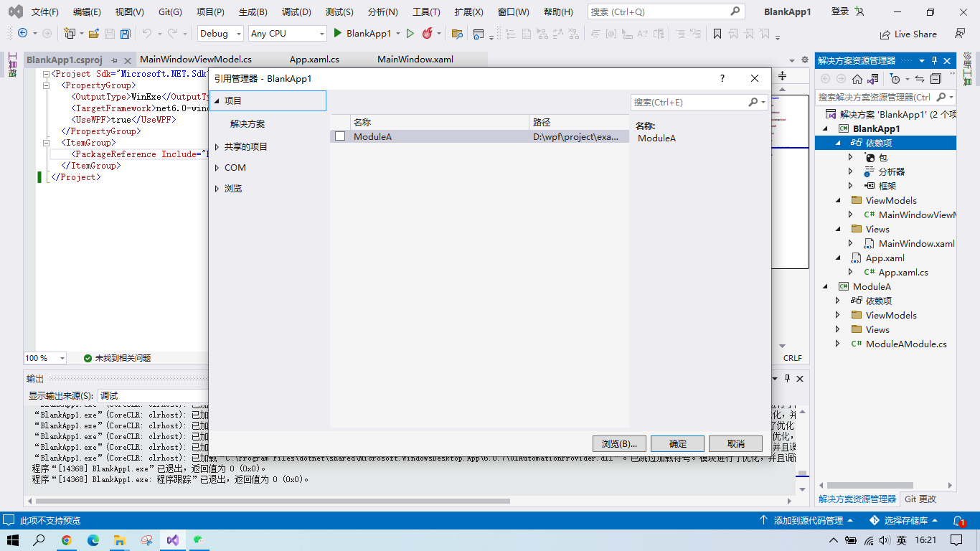
Task: Click the 浏览(B)... button
Action: [620, 443]
